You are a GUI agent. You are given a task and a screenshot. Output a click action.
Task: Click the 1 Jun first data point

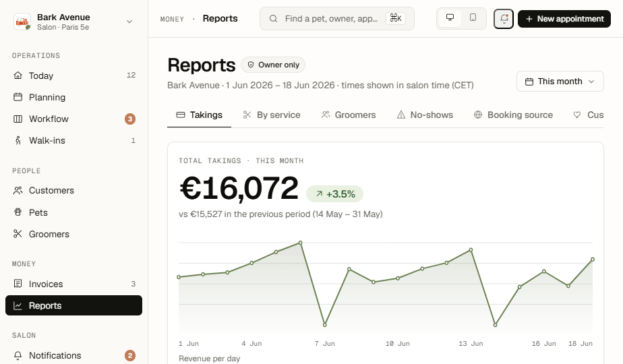pyautogui.click(x=179, y=277)
